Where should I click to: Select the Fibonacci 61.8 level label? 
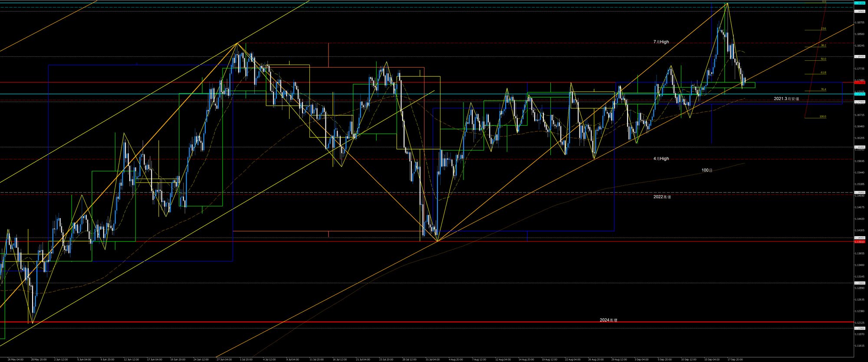[x=823, y=72]
